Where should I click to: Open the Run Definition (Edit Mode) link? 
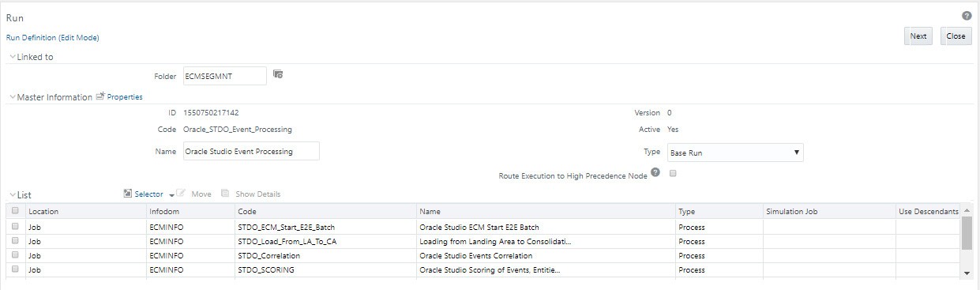53,37
